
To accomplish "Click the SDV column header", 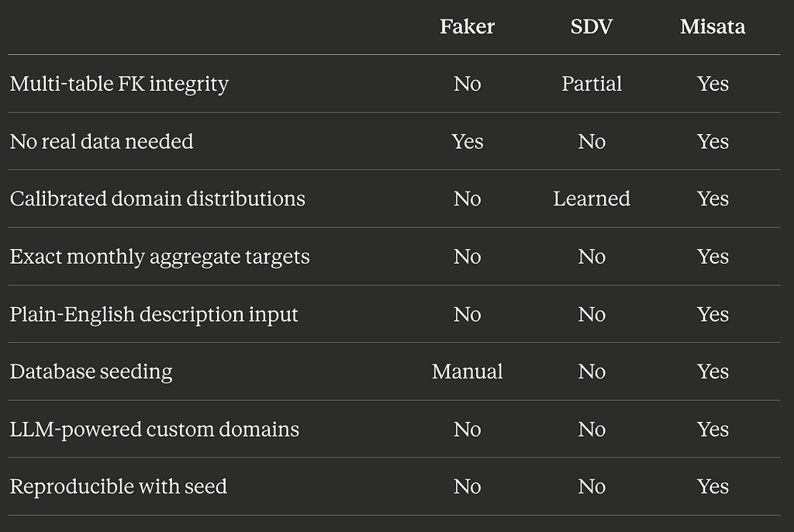I will (592, 27).
